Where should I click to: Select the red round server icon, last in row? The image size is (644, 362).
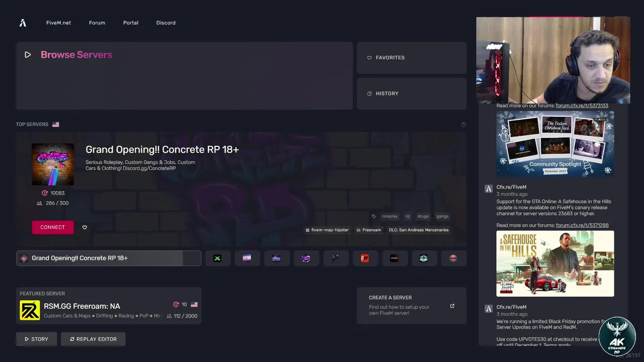coord(453,258)
